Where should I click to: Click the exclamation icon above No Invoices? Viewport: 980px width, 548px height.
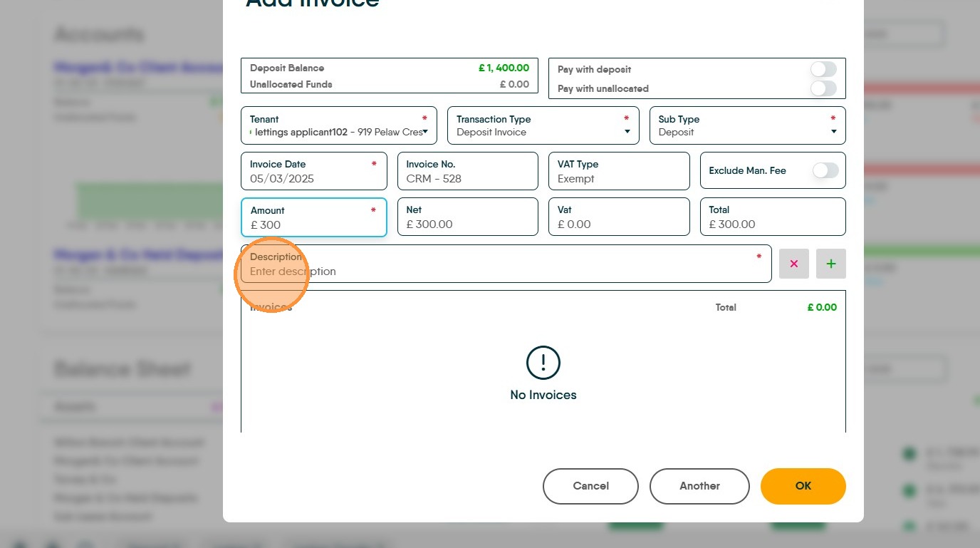543,363
